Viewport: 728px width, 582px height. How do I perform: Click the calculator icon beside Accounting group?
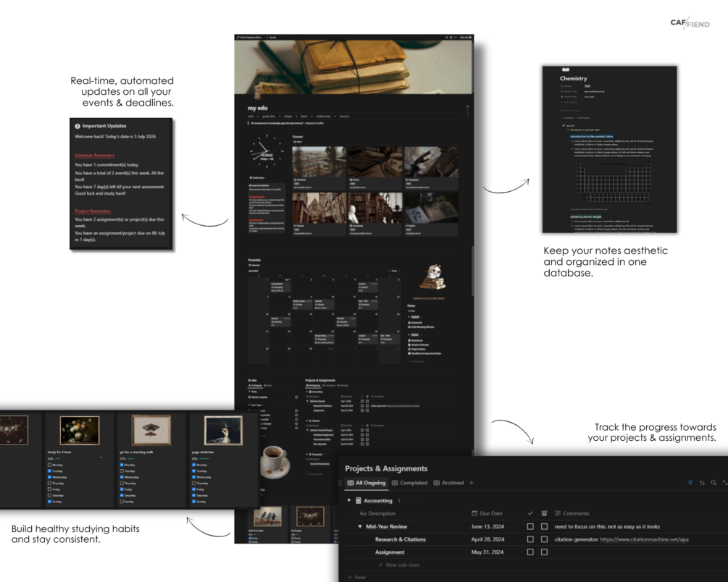coord(359,500)
